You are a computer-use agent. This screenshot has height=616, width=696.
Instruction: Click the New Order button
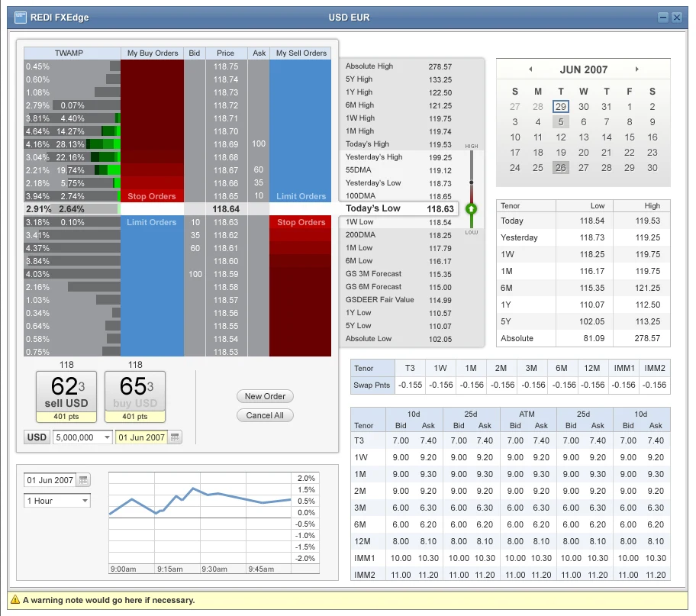tap(265, 396)
